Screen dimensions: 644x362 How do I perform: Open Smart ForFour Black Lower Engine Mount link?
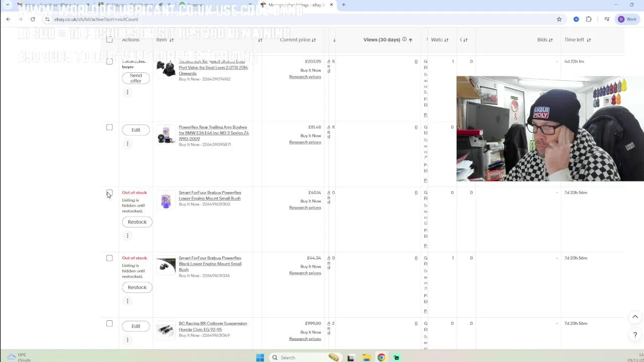[210, 264]
